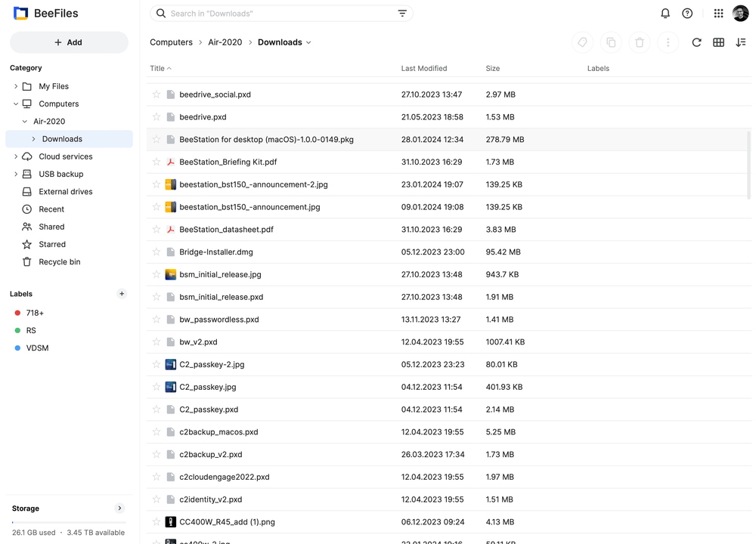
Task: Filter by green RS label
Action: tap(26, 330)
